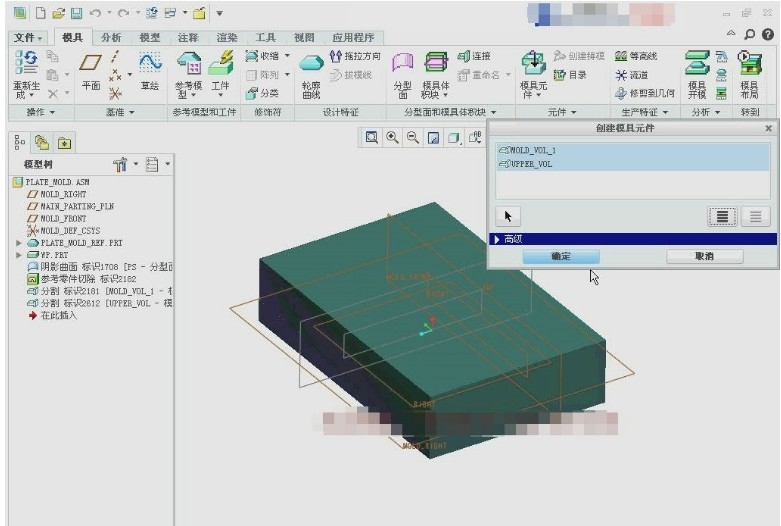
Task: Switch to the Favorites navigator tab
Action: click(64, 143)
